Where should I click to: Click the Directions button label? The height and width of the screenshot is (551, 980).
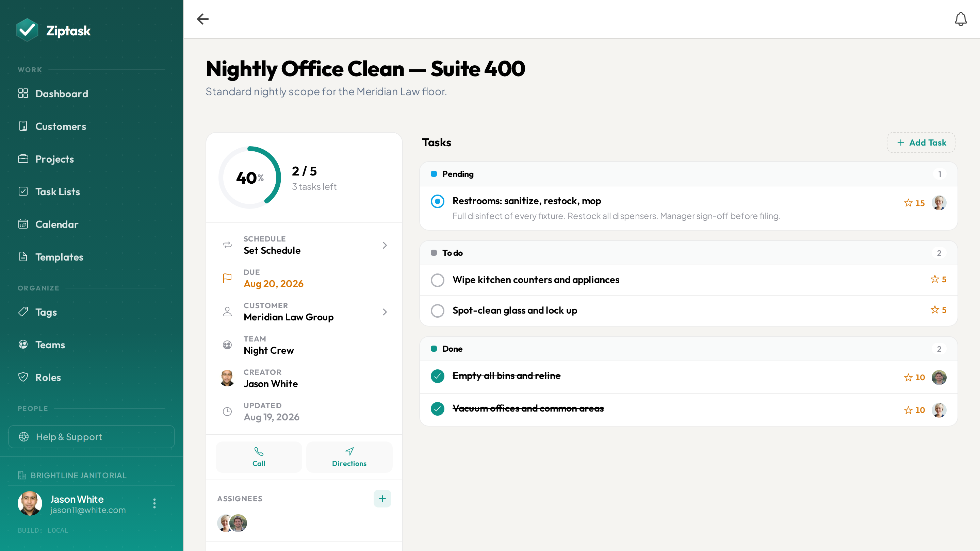(x=349, y=464)
